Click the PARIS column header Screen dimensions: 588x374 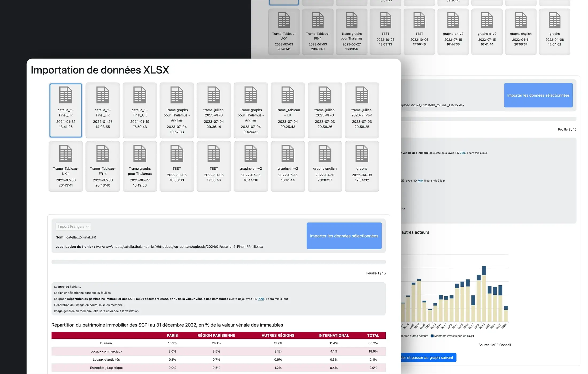tap(172, 336)
